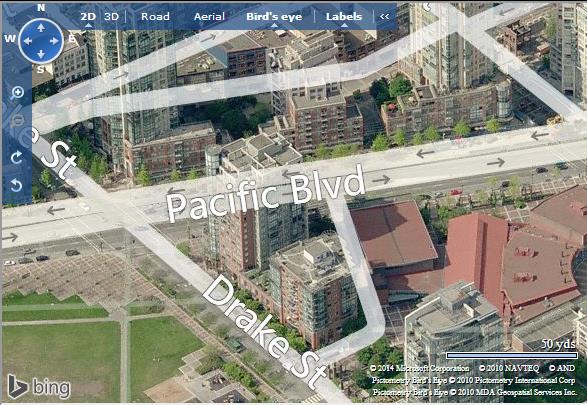The height and width of the screenshot is (405, 587).
Task: Switch to 2D view mode
Action: coord(88,16)
